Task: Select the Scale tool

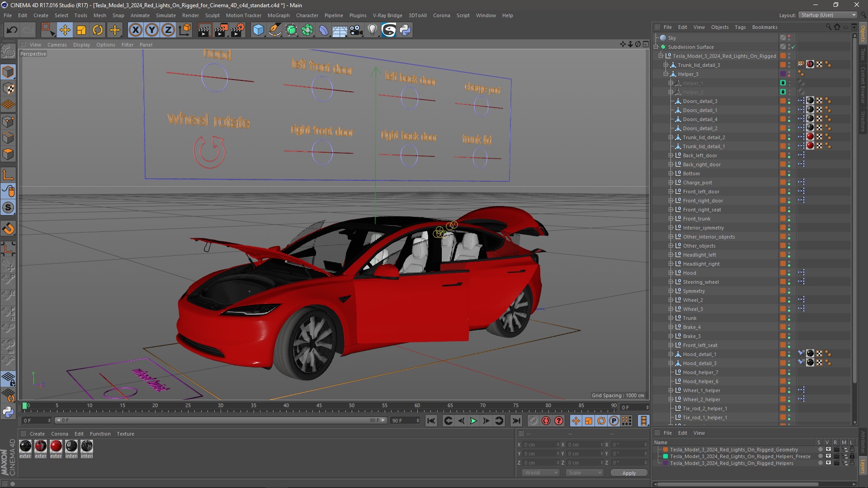Action: click(x=81, y=30)
